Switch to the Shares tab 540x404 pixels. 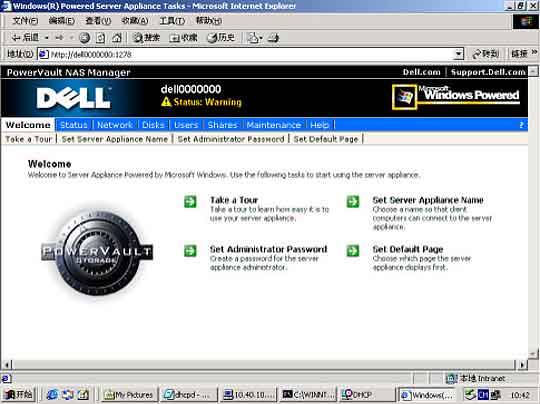(222, 125)
